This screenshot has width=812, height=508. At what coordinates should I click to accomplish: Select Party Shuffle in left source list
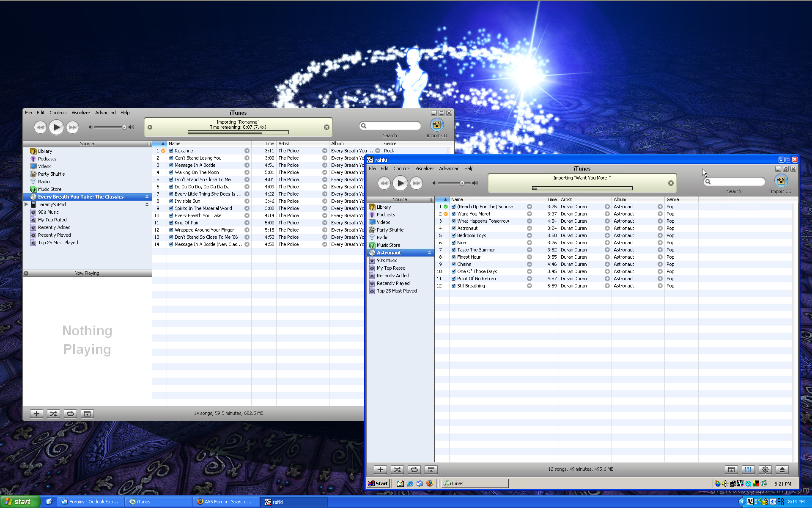point(51,174)
